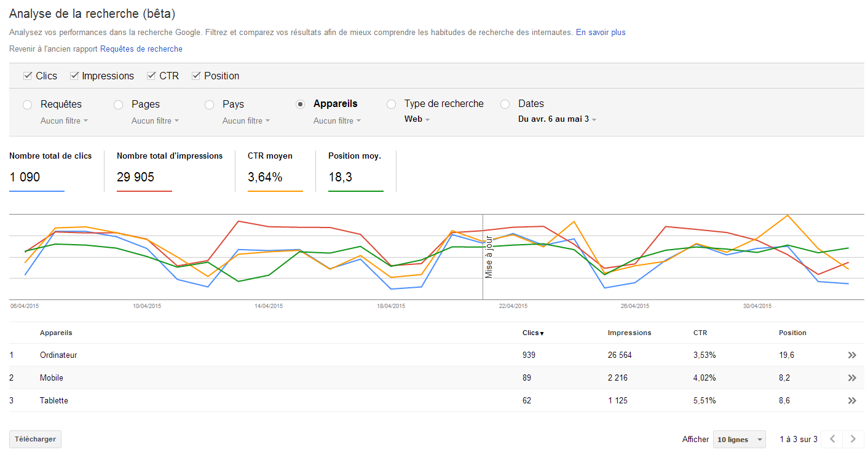Open the 10 lignes rows selector

coord(739,440)
